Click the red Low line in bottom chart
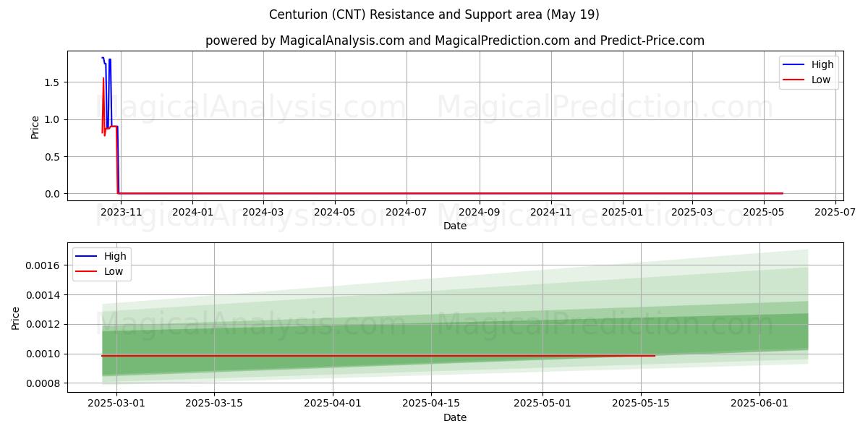Screen dimensions: 868x434 378,355
